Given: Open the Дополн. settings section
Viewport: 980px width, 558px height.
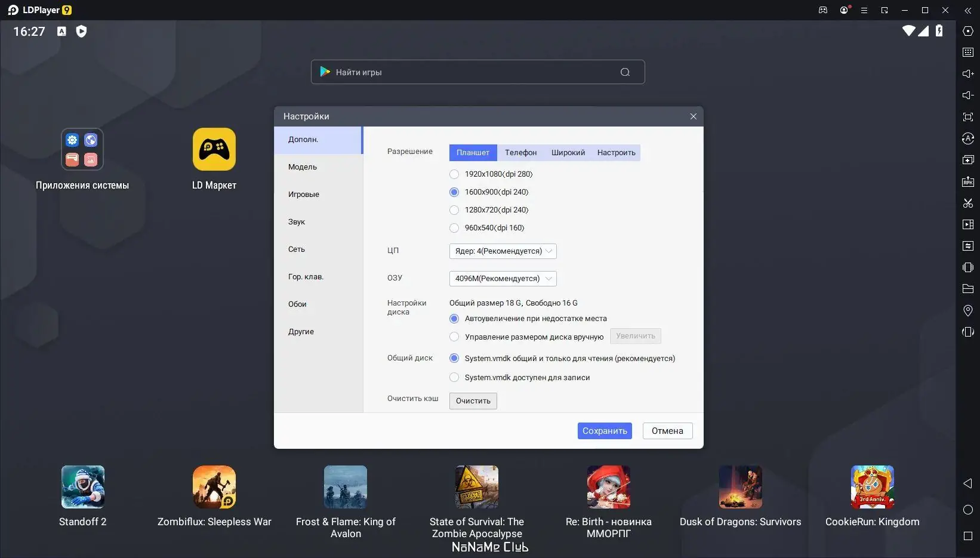Looking at the screenshot, I should coord(318,140).
